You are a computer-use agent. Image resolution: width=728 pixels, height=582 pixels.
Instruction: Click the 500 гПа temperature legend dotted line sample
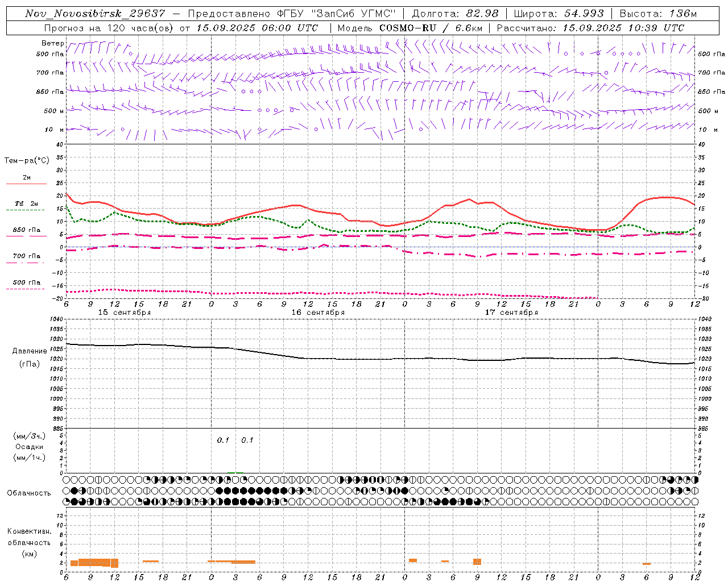point(26,289)
